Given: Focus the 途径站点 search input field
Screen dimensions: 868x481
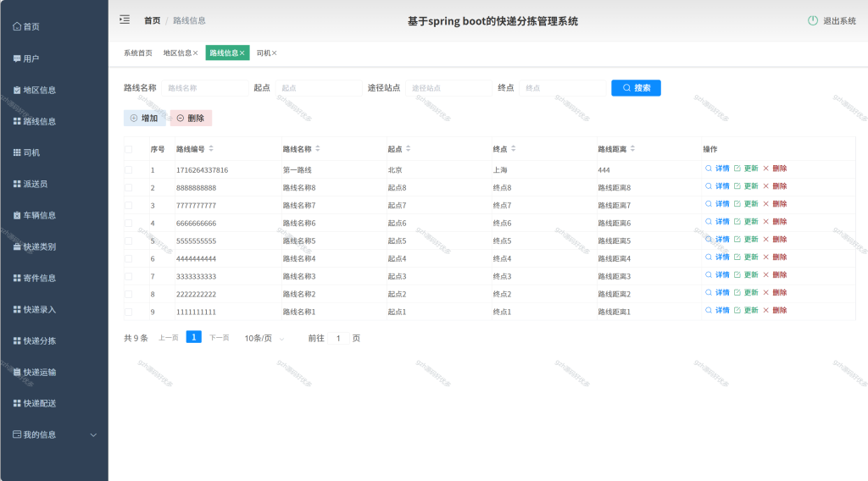Looking at the screenshot, I should (x=449, y=88).
